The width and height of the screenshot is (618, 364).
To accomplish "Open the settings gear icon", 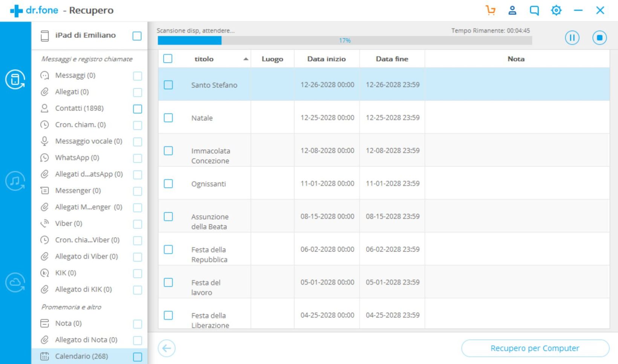I will pos(556,10).
